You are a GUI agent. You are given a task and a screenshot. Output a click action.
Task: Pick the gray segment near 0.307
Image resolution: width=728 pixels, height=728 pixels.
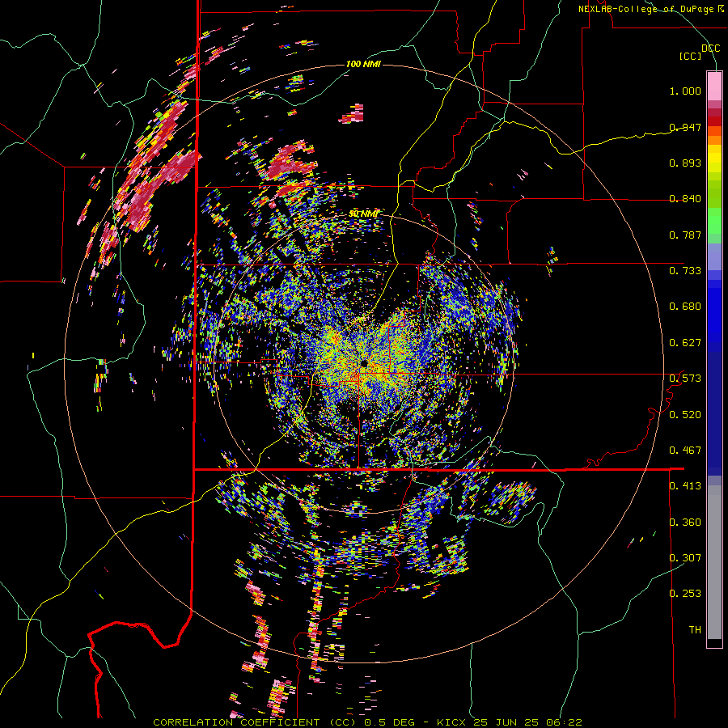pos(714,562)
